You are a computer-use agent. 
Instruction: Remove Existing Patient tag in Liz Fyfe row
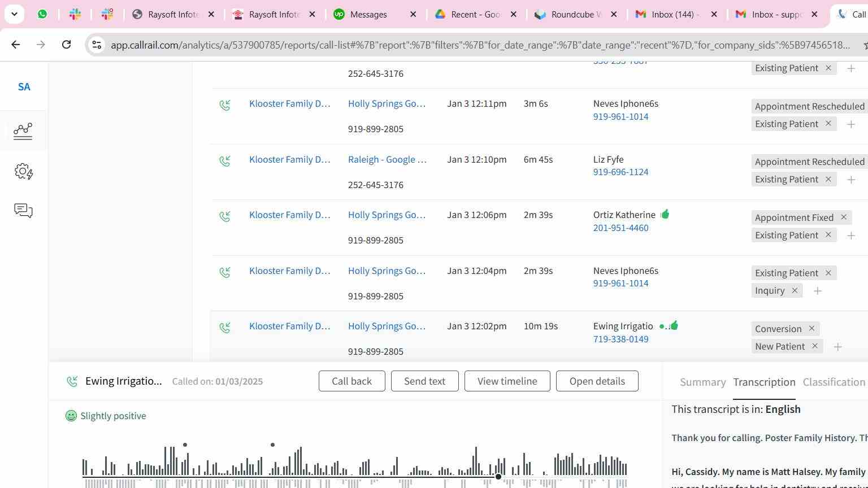point(828,179)
